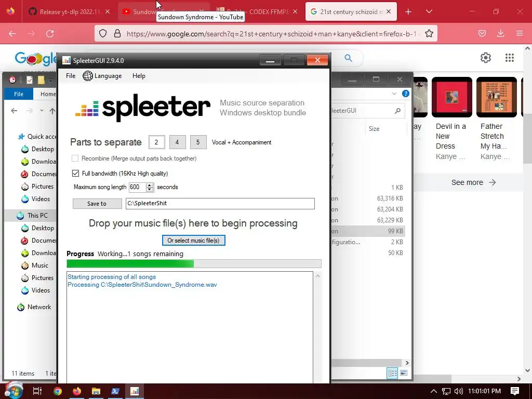532x399 pixels.
Task: Open Task View on the taskbar
Action: (37, 391)
